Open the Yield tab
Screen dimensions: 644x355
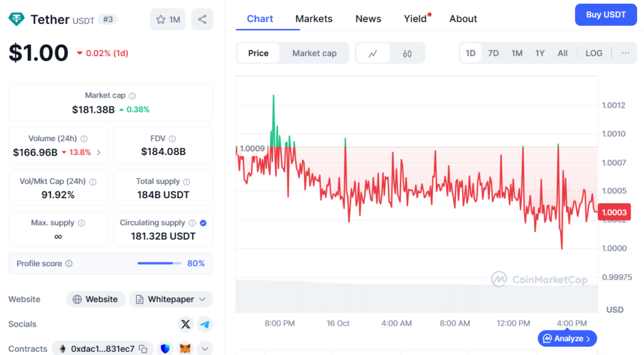click(415, 19)
